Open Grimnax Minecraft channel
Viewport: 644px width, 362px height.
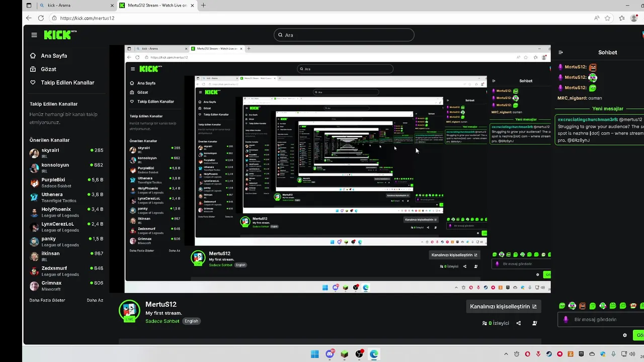pos(66,286)
